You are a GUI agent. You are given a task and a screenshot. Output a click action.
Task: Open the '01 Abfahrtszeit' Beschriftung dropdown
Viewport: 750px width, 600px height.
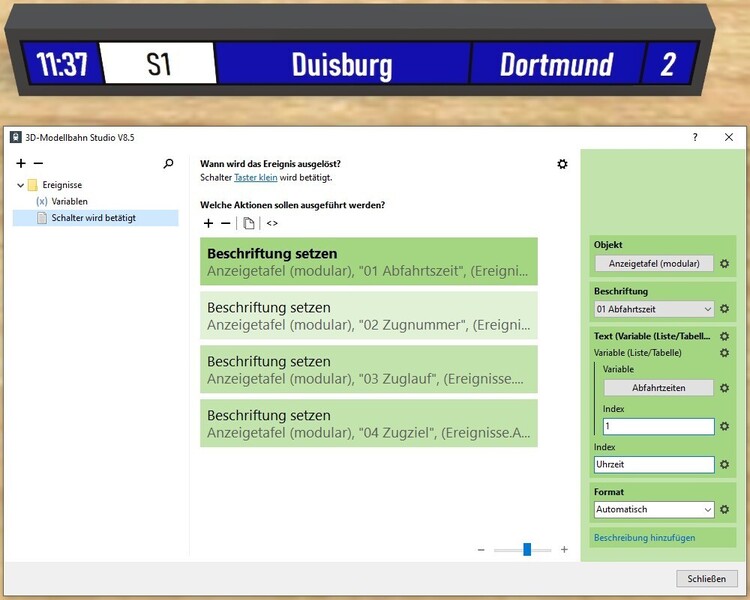pyautogui.click(x=654, y=309)
